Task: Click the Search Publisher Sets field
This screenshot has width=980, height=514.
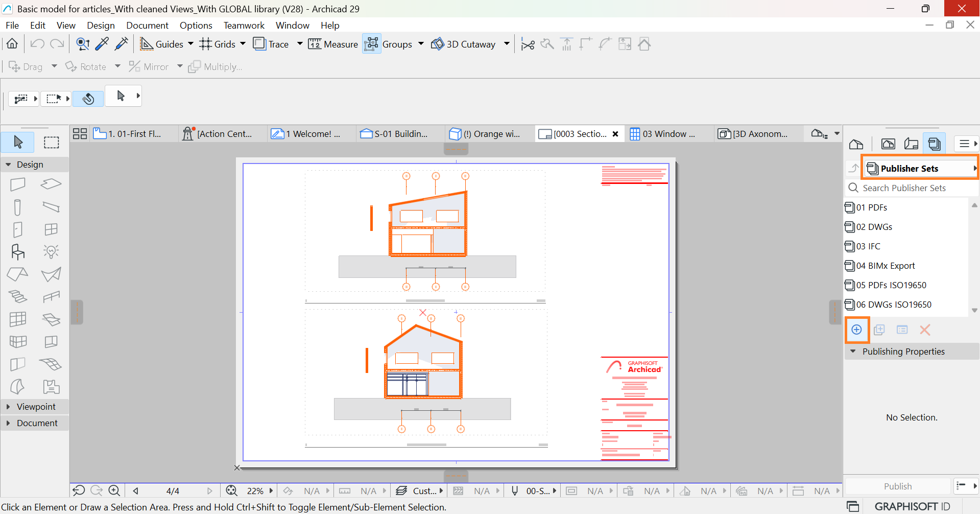Action: pyautogui.click(x=912, y=188)
